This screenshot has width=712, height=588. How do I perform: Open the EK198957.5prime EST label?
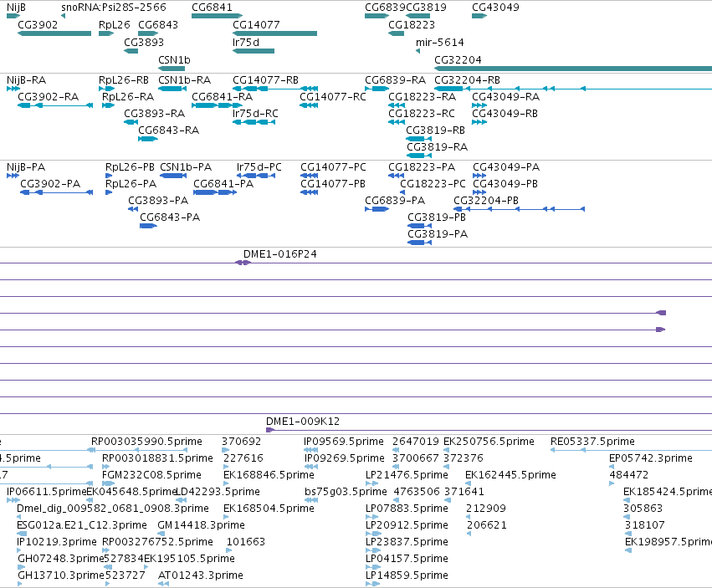(x=668, y=542)
